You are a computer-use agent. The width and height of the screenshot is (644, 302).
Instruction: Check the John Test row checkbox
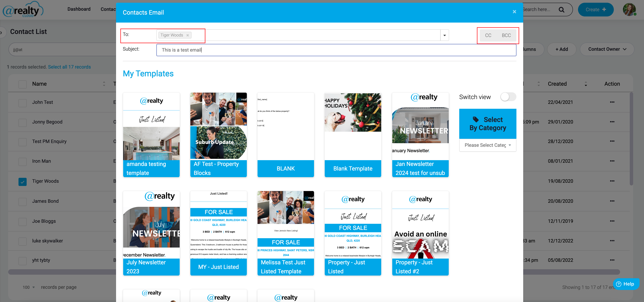[x=23, y=103]
